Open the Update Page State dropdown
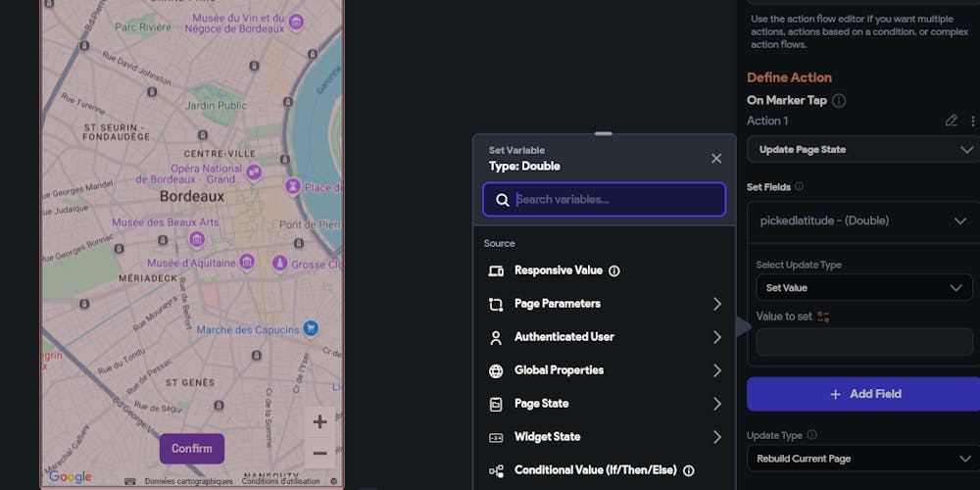The image size is (980, 490). pyautogui.click(x=863, y=150)
